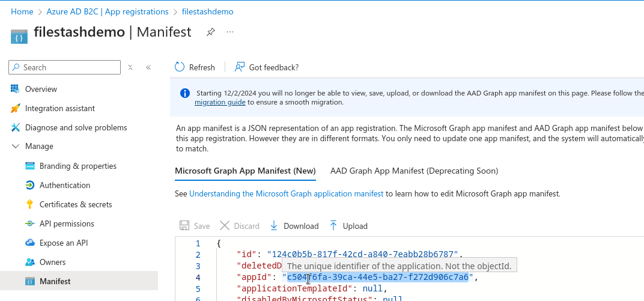
Task: Click the Save button label
Action: pyautogui.click(x=202, y=227)
